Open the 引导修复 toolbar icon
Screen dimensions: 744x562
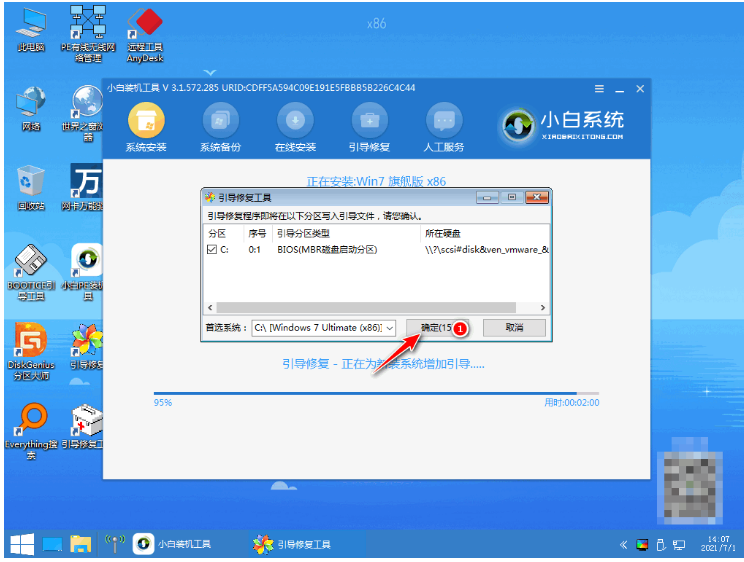point(369,122)
